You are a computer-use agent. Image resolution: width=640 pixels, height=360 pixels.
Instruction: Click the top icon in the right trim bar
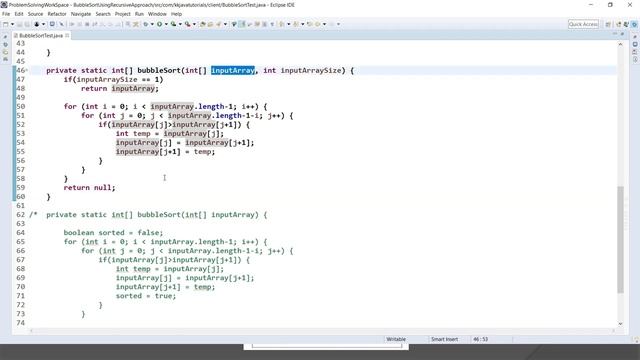pyautogui.click(x=635, y=37)
